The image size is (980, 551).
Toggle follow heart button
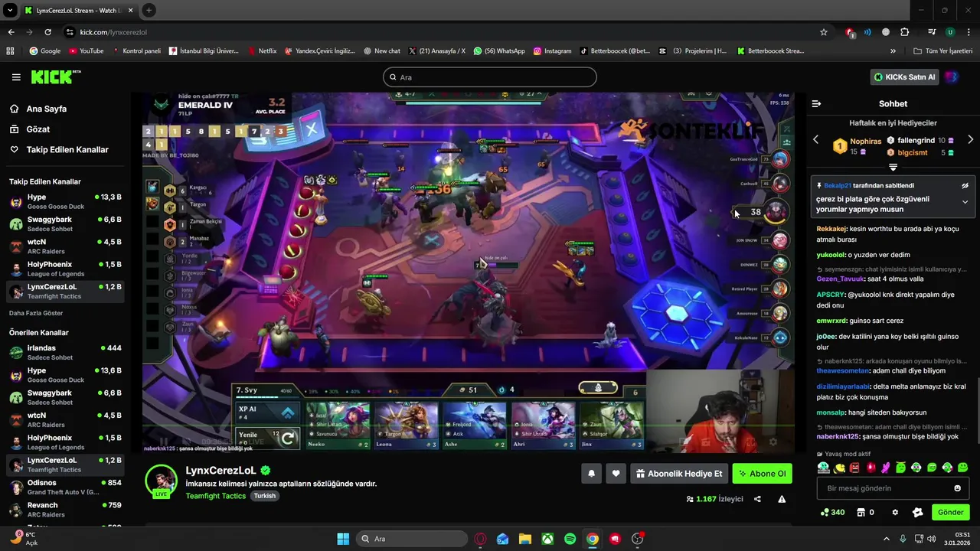(x=616, y=474)
